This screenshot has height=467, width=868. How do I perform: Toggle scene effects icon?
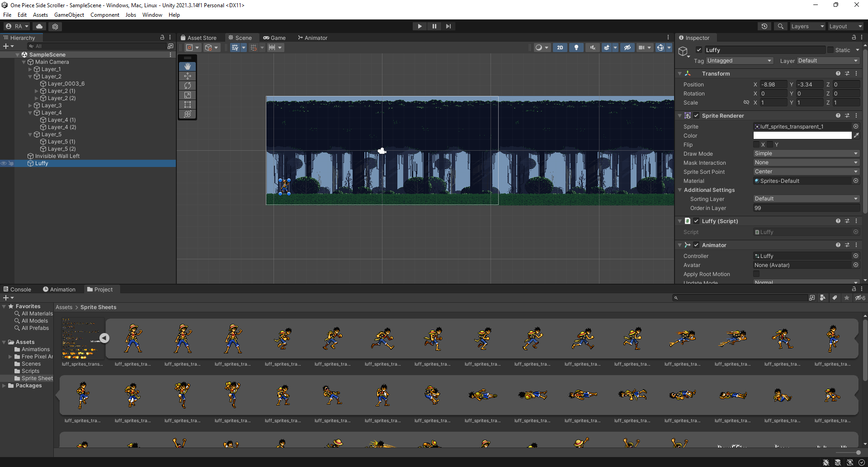pos(607,48)
